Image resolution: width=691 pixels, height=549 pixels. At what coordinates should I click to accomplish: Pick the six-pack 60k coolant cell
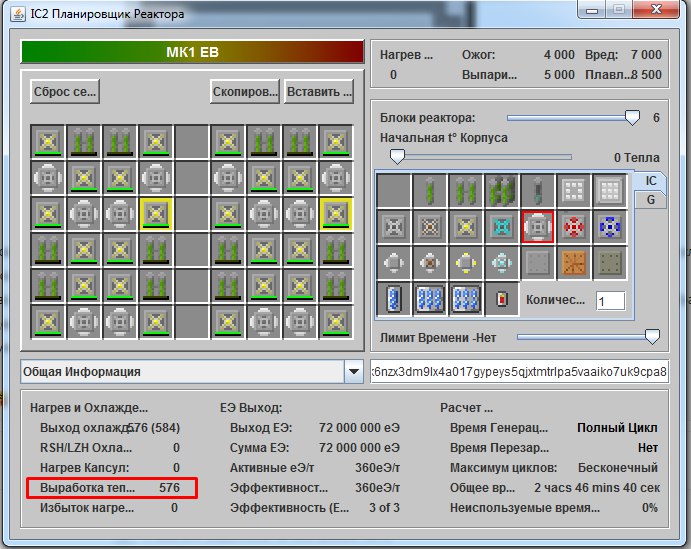coord(466,299)
